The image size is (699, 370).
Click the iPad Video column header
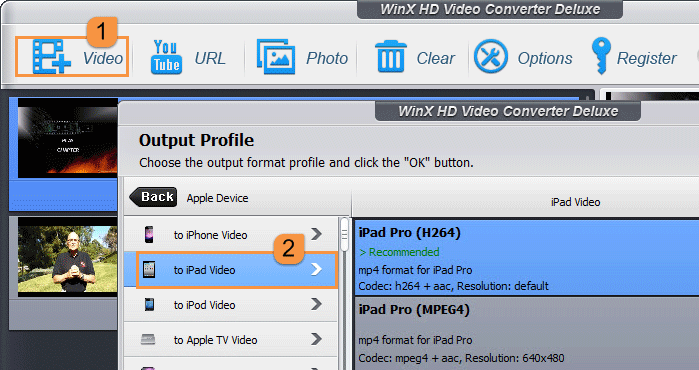tap(575, 202)
